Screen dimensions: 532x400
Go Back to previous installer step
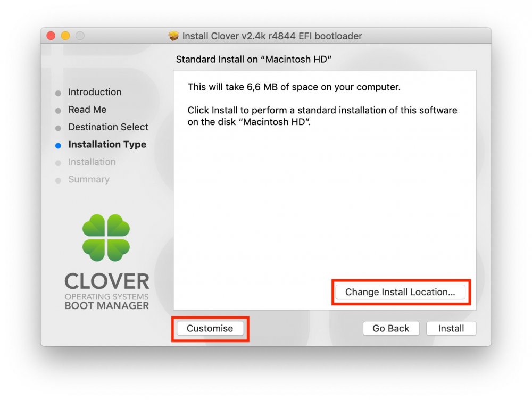point(391,328)
